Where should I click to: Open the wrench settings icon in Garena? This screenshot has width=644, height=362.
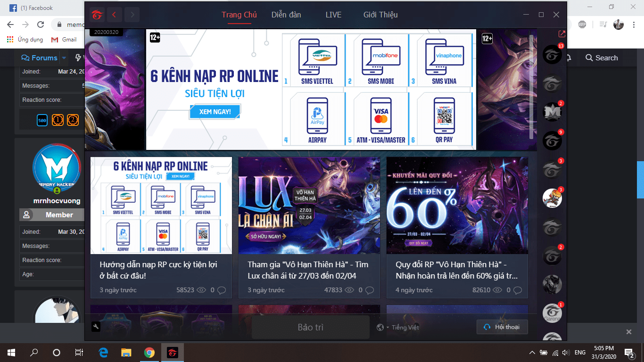[x=96, y=327]
